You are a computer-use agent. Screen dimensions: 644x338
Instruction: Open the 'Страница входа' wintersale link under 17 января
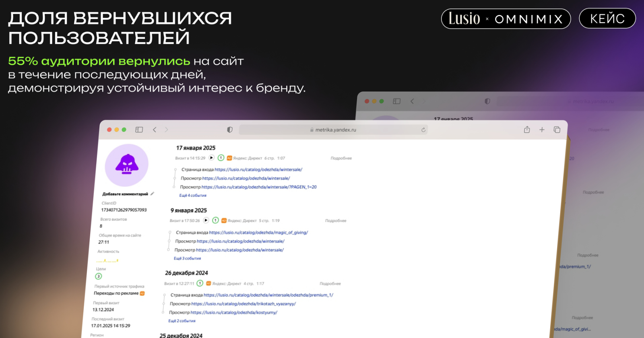(x=258, y=169)
